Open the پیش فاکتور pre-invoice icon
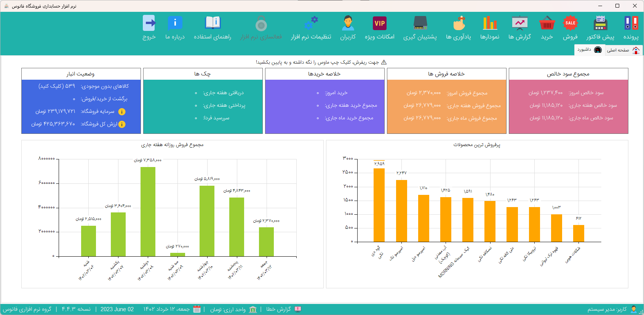The width and height of the screenshot is (644, 315). (x=600, y=23)
